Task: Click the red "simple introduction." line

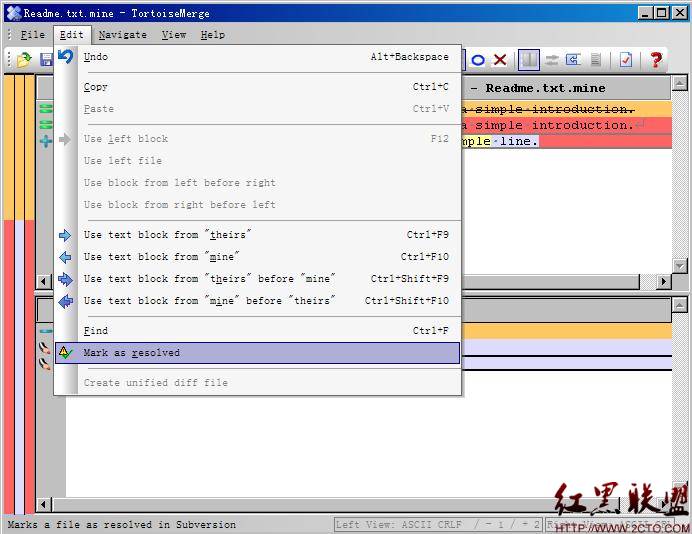Action: pyautogui.click(x=567, y=125)
